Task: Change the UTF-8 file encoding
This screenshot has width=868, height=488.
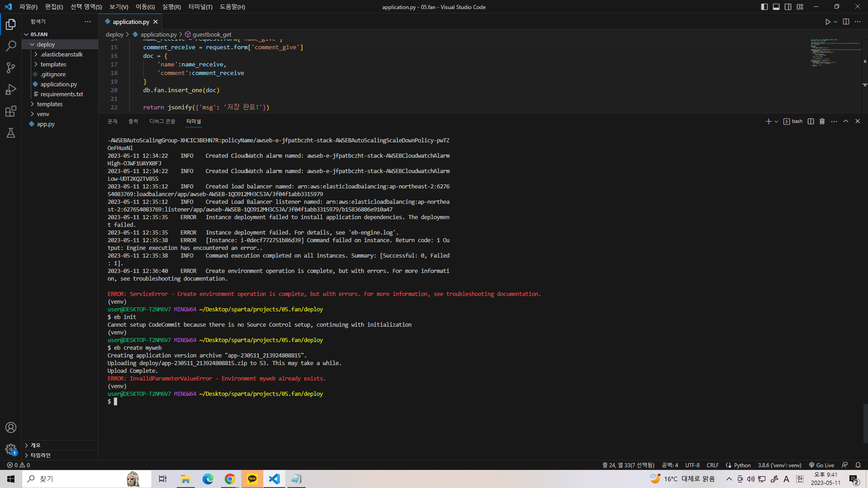Action: (x=692, y=465)
